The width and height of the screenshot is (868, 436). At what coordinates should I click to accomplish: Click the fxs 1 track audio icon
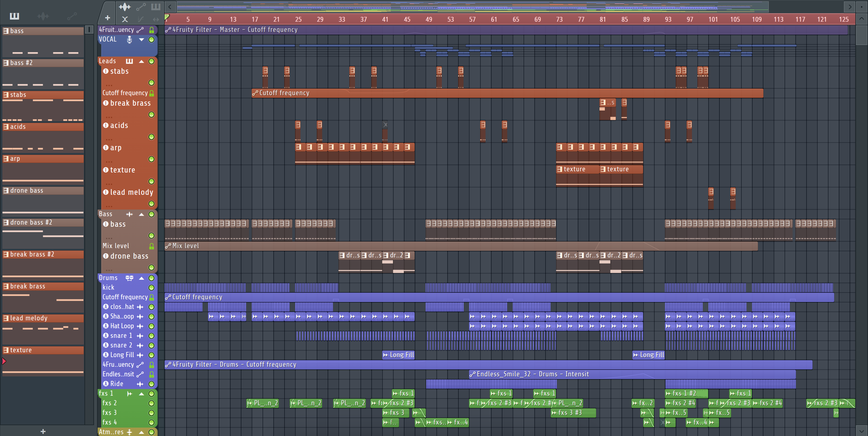click(x=129, y=394)
